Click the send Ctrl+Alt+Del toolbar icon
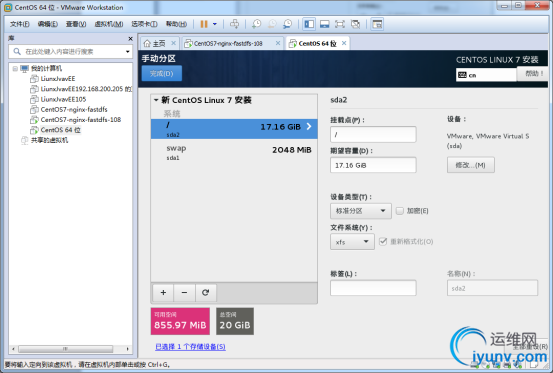The height and width of the screenshot is (373, 553). [x=234, y=24]
